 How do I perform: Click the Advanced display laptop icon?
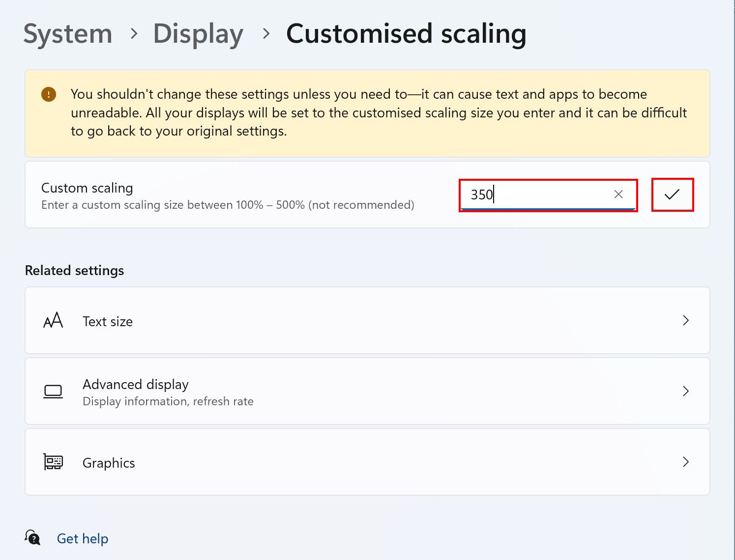point(53,392)
